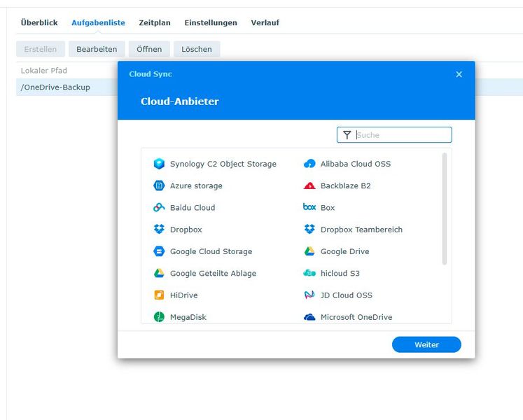
Task: Focus the Suche search field
Action: coord(394,135)
